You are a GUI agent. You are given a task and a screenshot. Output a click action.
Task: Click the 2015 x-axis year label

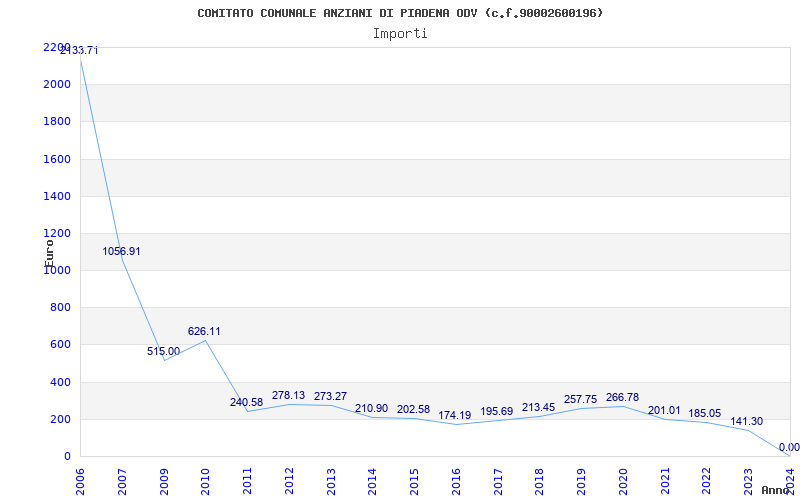pyautogui.click(x=414, y=481)
